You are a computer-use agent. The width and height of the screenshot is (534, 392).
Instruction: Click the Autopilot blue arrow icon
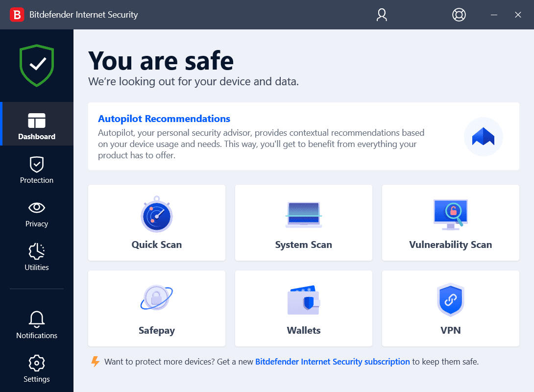483,137
